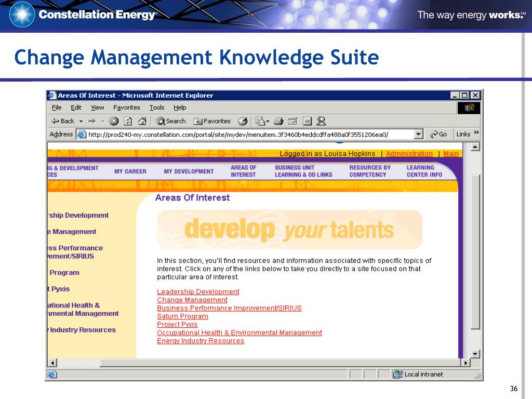532x399 pixels.
Task: Go to the Home page icon
Action: [142, 121]
